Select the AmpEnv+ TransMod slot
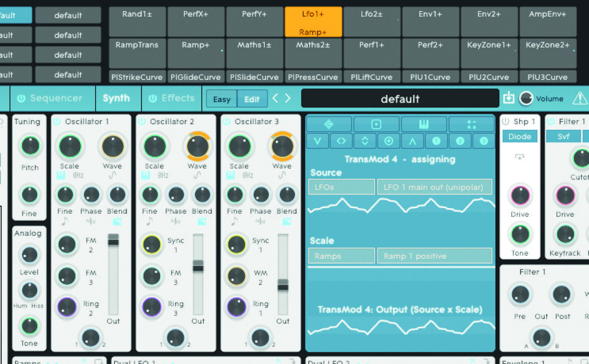 point(548,22)
